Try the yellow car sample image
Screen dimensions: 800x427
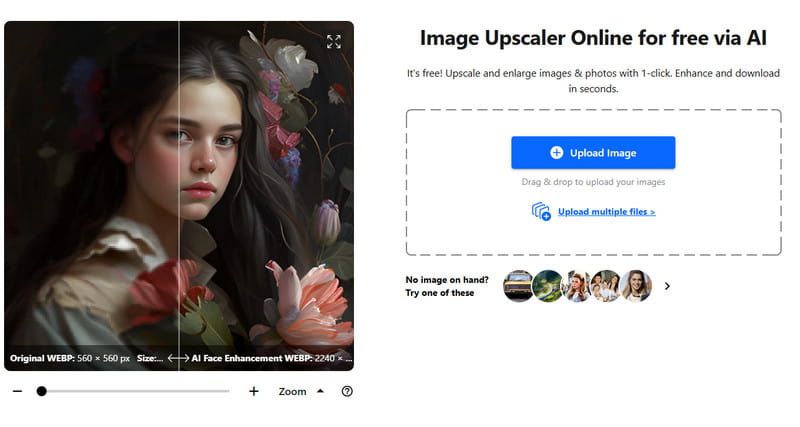point(518,286)
